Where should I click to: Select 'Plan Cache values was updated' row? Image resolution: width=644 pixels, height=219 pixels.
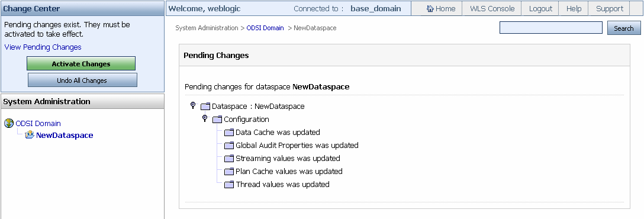[x=289, y=171]
